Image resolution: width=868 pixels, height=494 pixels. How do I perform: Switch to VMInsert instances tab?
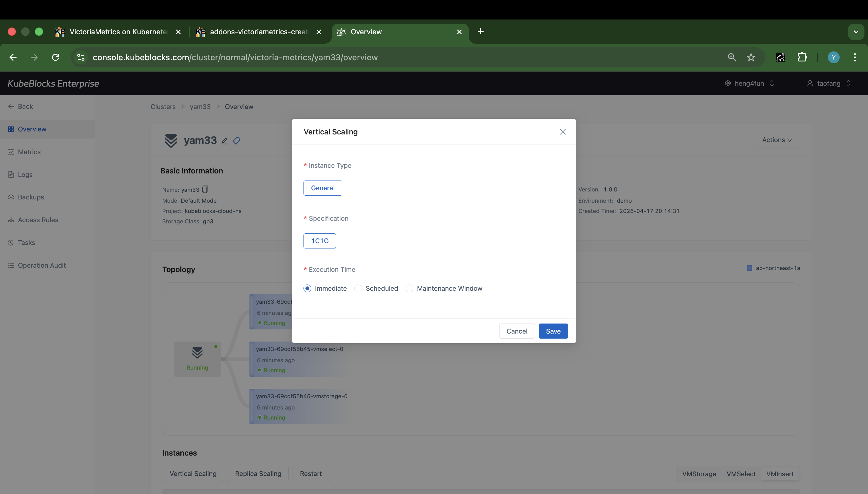click(x=780, y=474)
